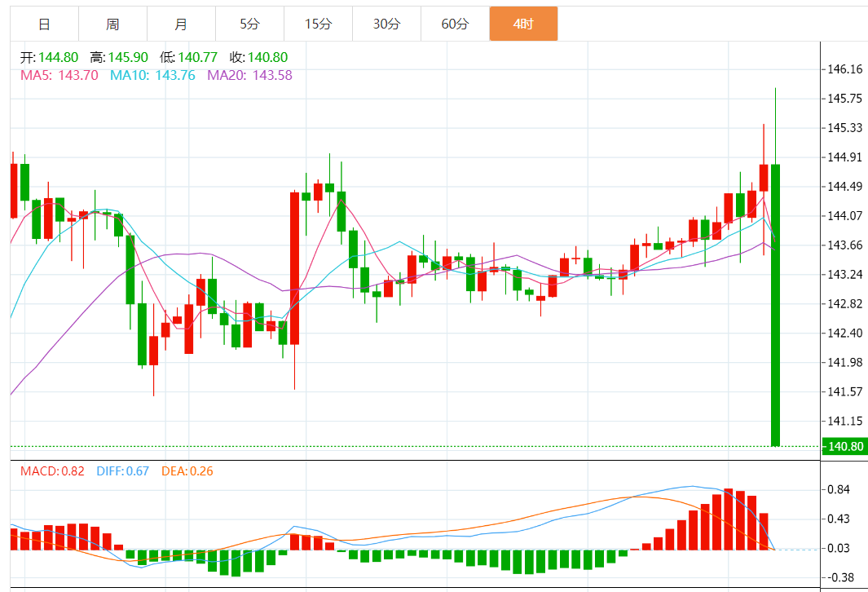
Task: Switch to the 日 (daily) chart tab
Action: point(44,24)
